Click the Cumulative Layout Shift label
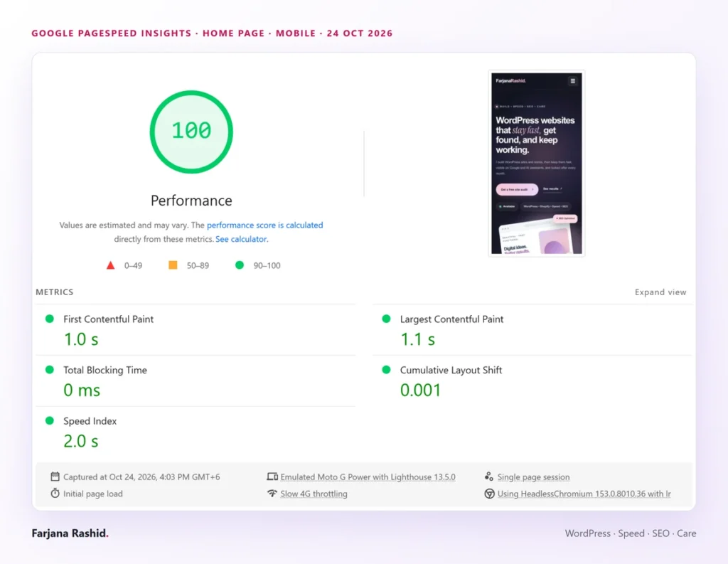The image size is (728, 564). (x=451, y=371)
